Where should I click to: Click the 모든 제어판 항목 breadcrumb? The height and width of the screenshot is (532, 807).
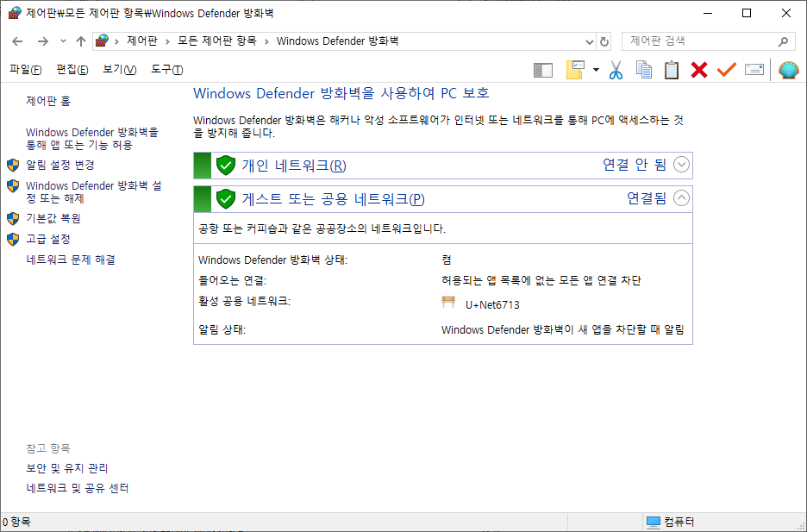click(x=216, y=41)
